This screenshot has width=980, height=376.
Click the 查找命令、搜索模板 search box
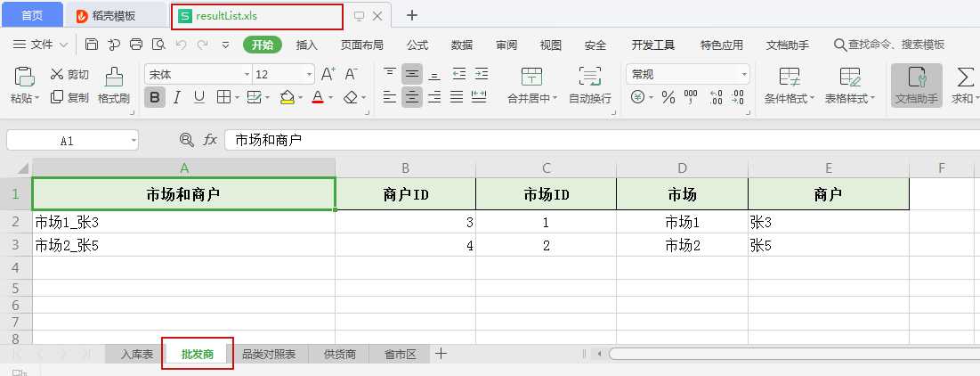[x=889, y=45]
